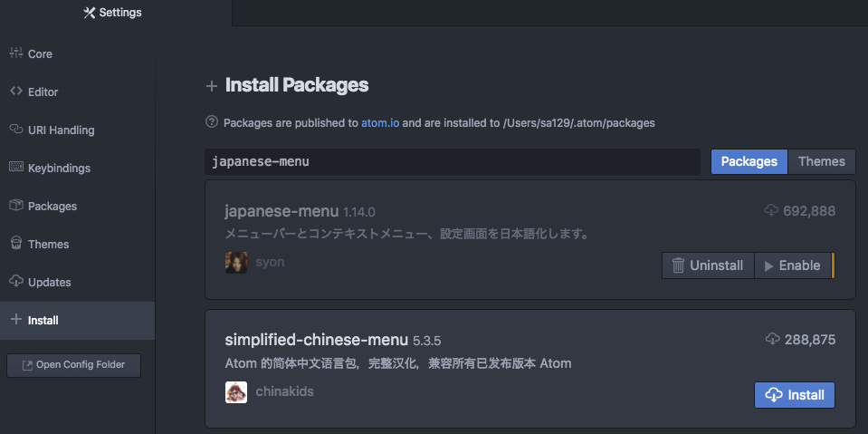868x434 pixels.
Task: Switch search filter to Themes
Action: pyautogui.click(x=822, y=162)
